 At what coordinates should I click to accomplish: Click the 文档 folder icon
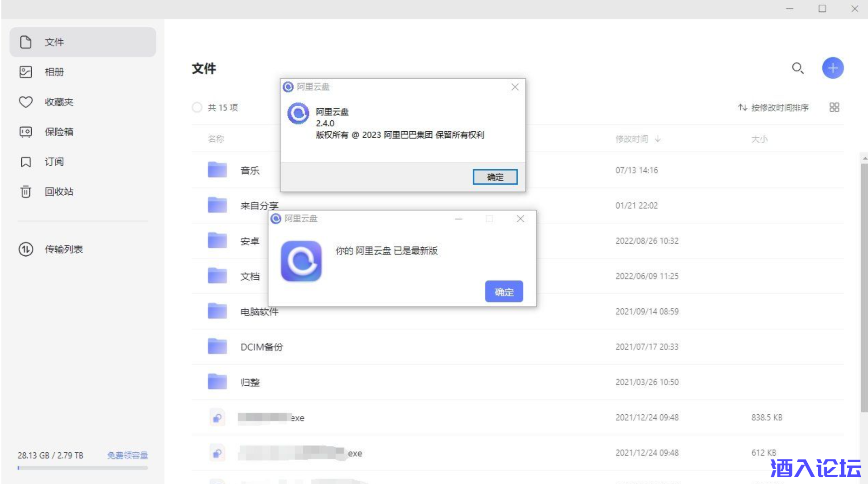[217, 276]
